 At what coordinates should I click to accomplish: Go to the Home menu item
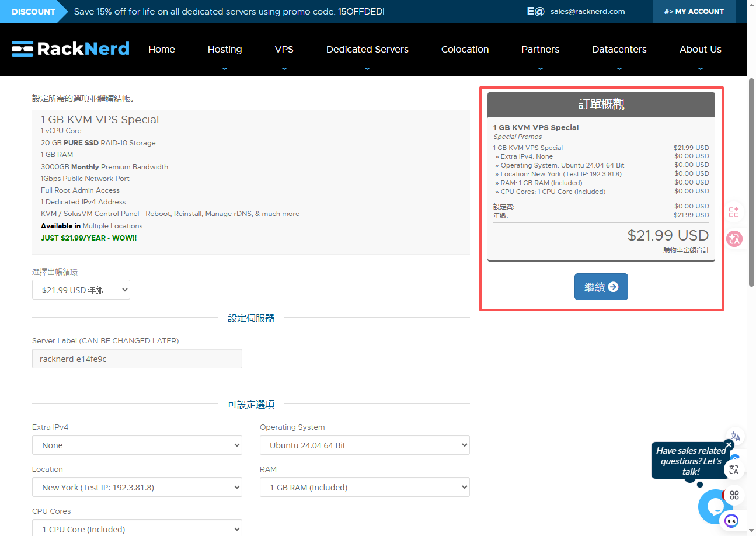pos(162,49)
